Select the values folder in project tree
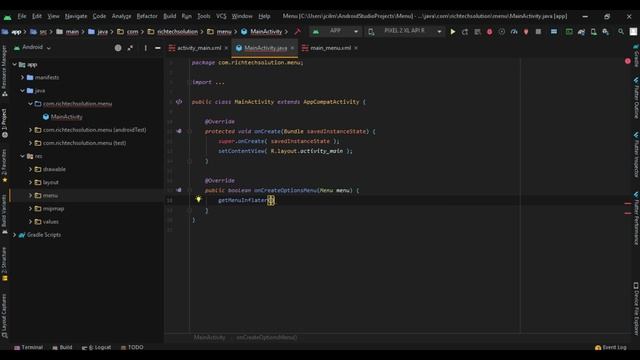 (x=51, y=222)
